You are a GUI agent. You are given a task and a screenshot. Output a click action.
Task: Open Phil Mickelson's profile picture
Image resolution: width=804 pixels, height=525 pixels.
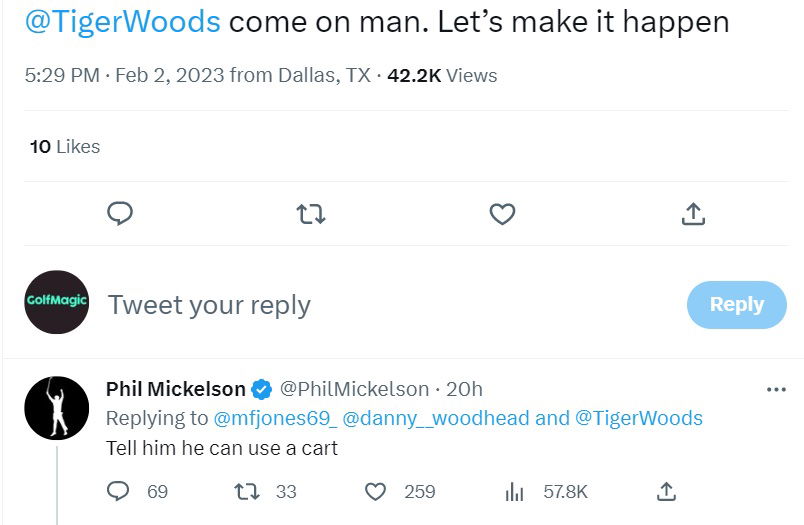57,407
